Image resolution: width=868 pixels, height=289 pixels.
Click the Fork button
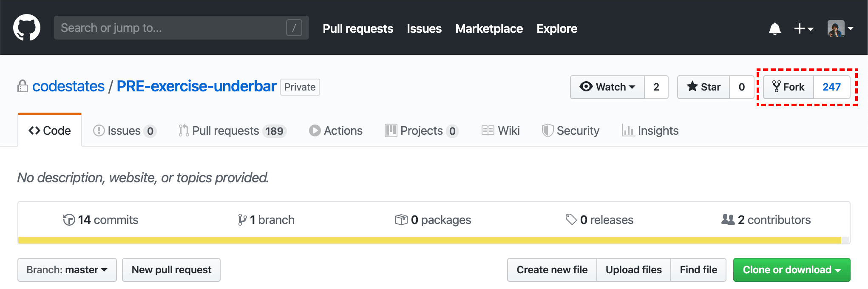point(789,87)
